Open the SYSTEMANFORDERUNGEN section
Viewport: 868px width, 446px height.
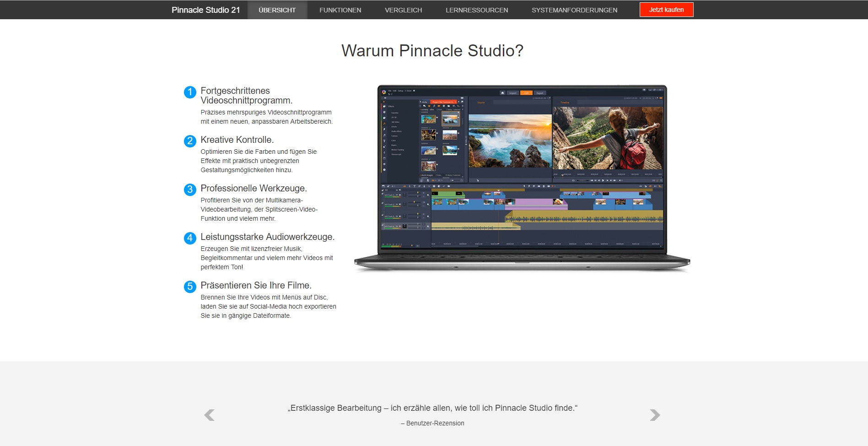coord(574,10)
